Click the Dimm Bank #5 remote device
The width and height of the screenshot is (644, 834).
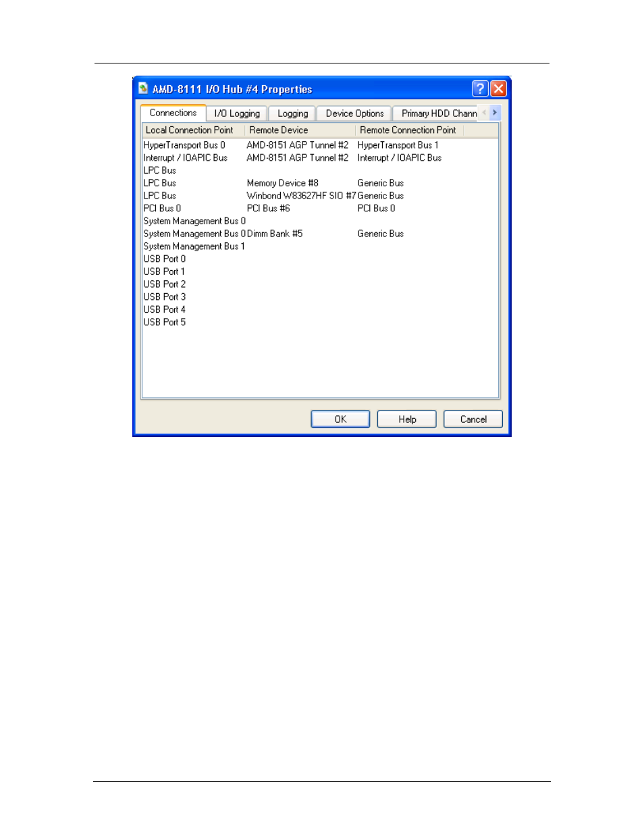click(x=275, y=234)
